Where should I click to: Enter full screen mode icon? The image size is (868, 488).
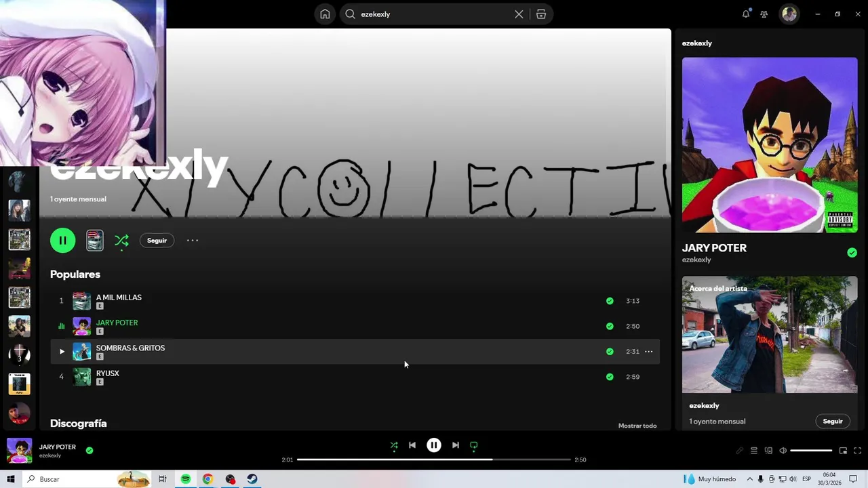click(x=857, y=451)
